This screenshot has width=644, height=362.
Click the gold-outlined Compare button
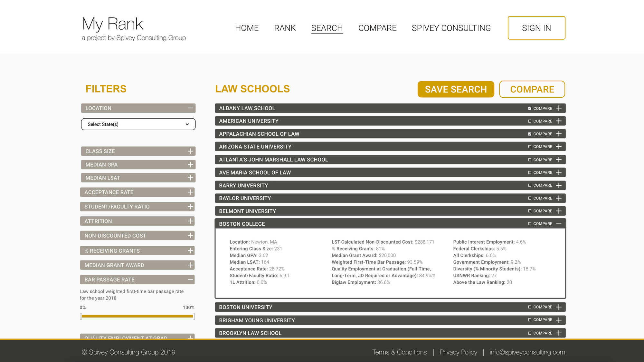(x=532, y=89)
